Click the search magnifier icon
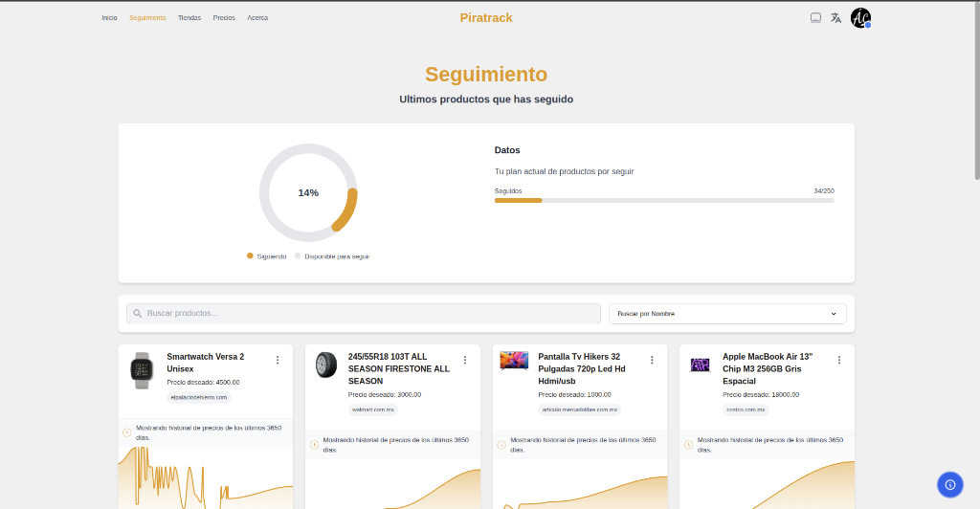This screenshot has width=980, height=509. [x=138, y=313]
